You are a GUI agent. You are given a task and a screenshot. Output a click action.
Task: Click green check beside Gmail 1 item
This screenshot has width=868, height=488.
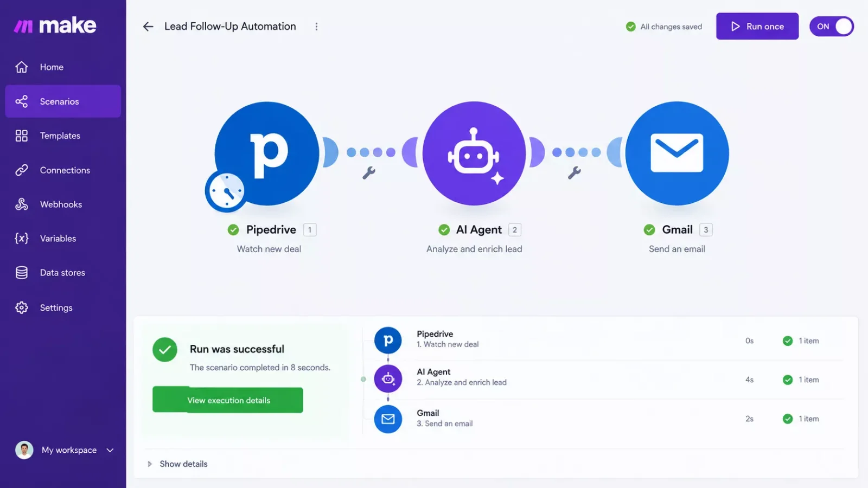click(788, 419)
